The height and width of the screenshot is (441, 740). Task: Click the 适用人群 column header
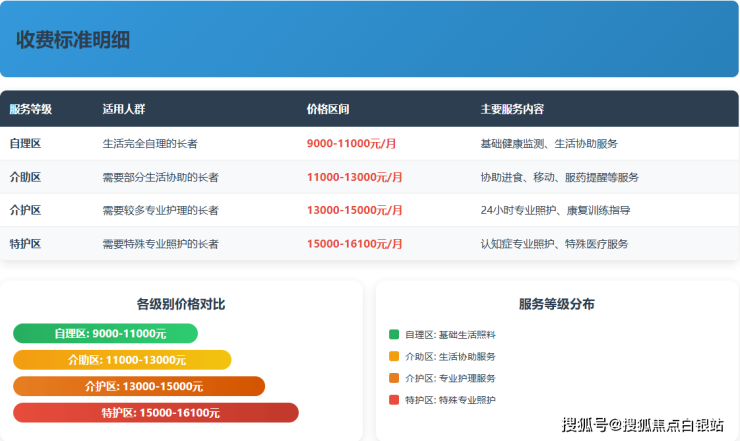[124, 109]
